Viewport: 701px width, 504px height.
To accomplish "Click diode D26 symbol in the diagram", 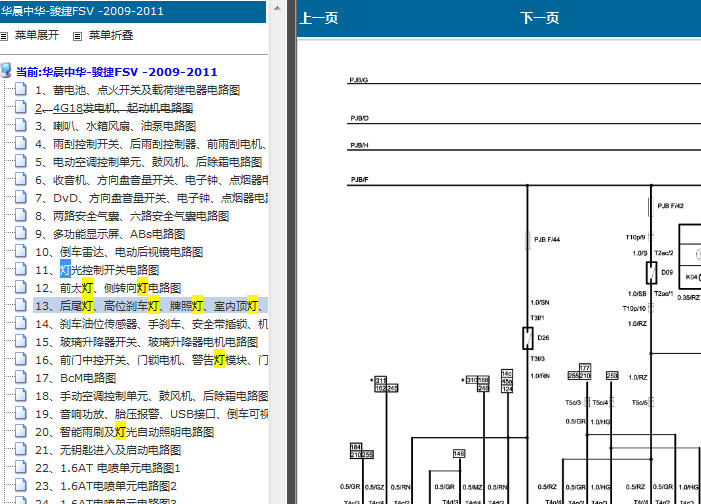I will click(528, 338).
